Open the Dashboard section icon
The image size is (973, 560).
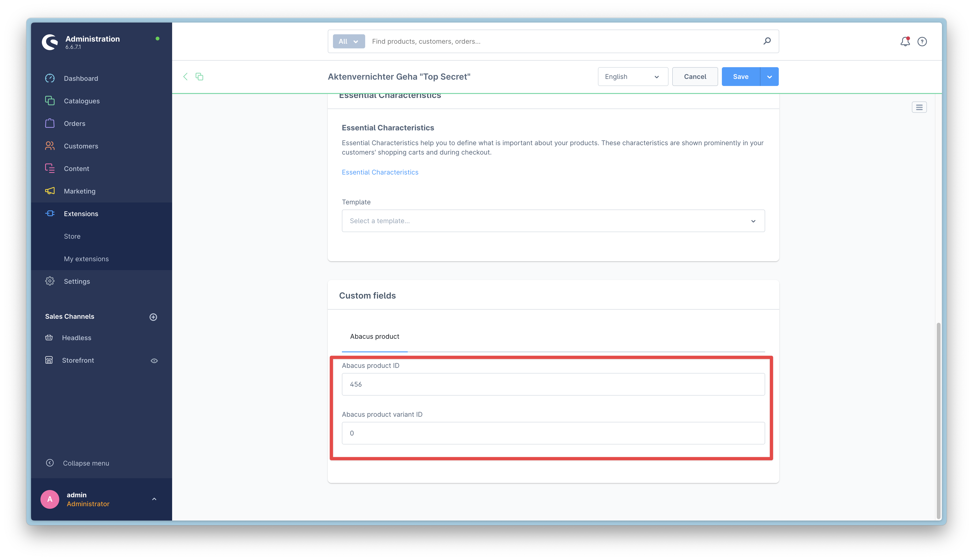[50, 78]
